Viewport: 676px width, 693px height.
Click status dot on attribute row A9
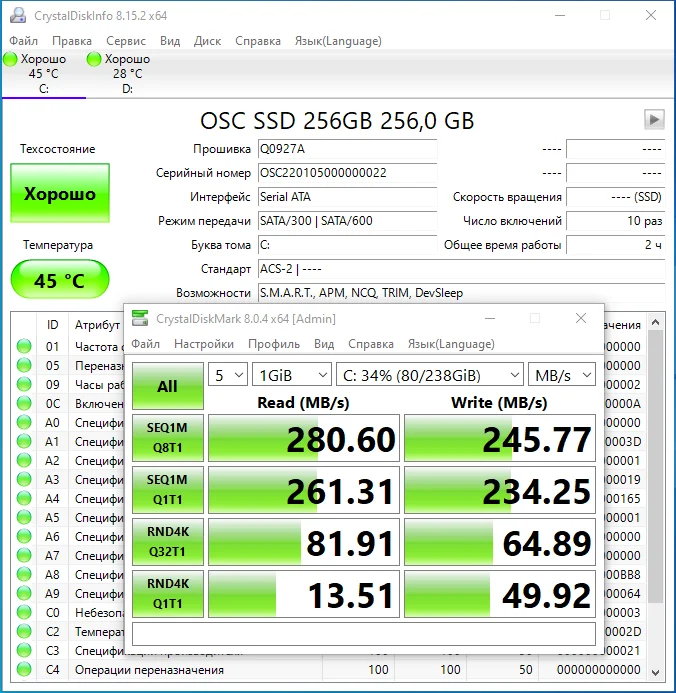24,593
